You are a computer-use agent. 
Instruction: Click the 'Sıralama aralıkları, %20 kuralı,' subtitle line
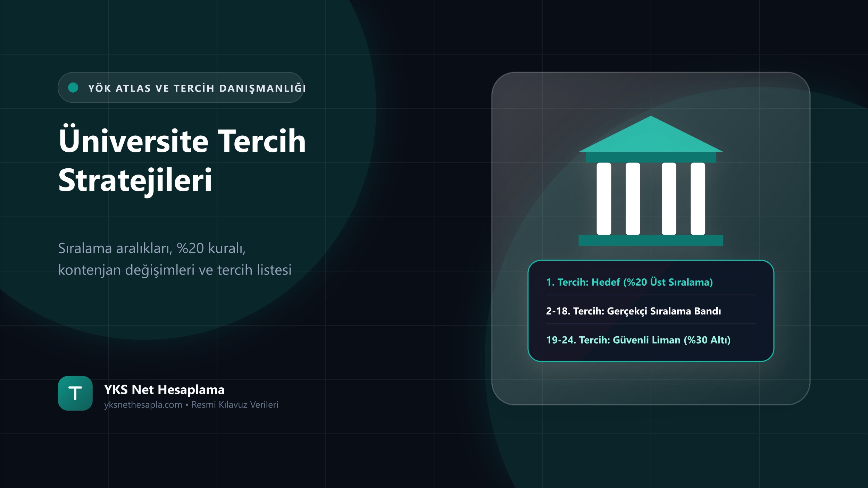pos(152,248)
